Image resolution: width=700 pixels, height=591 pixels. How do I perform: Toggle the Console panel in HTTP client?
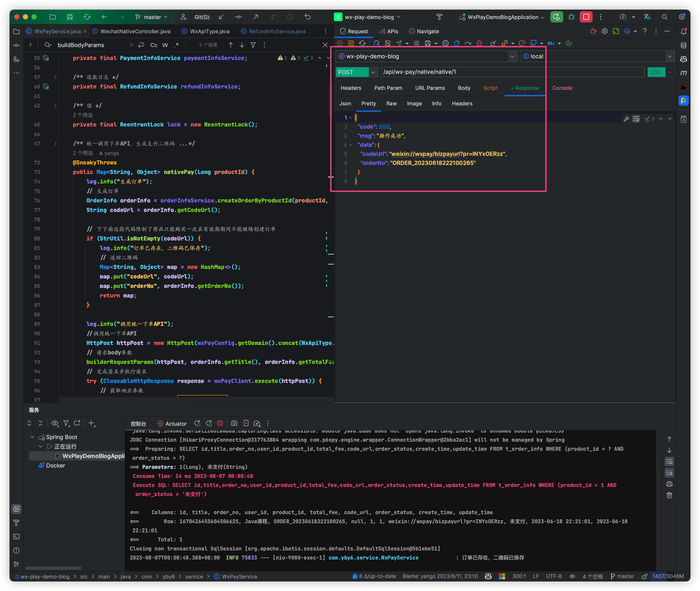[x=561, y=88]
